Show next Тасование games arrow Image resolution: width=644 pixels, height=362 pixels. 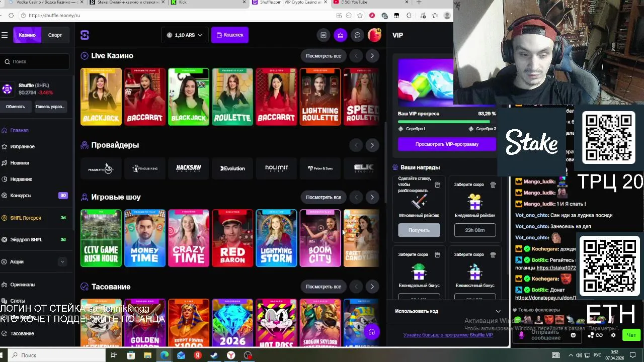pyautogui.click(x=372, y=287)
